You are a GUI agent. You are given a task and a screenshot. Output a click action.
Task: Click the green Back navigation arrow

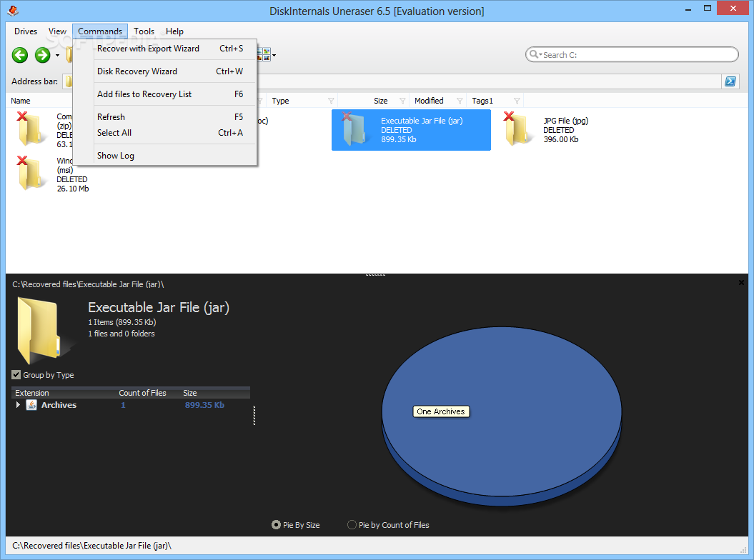tap(20, 55)
